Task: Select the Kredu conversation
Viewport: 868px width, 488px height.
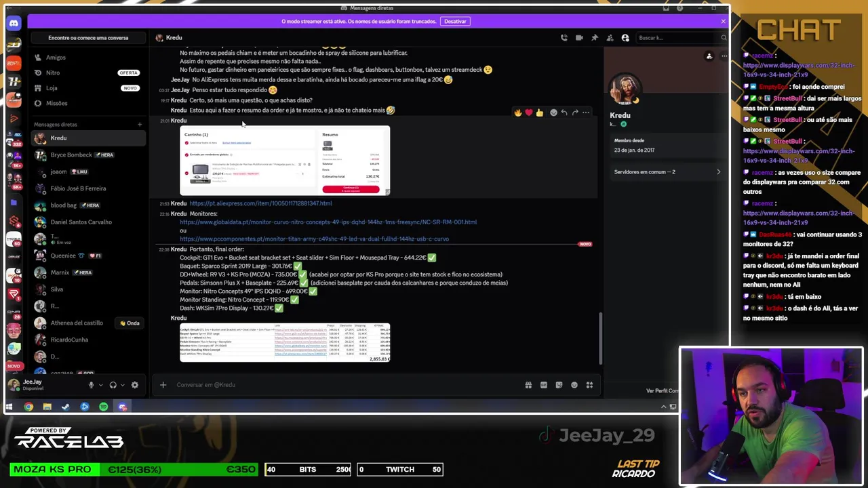Action: tap(88, 138)
